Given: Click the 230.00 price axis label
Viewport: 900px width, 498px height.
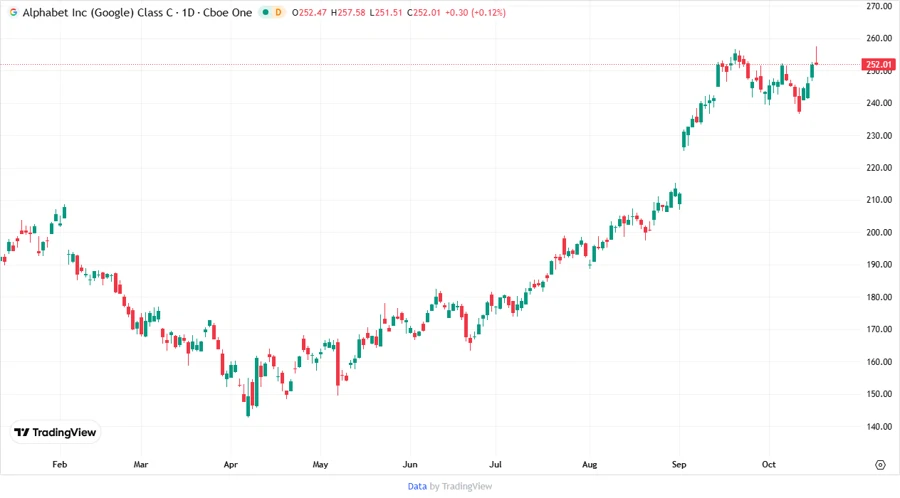Looking at the screenshot, I should pos(879,135).
